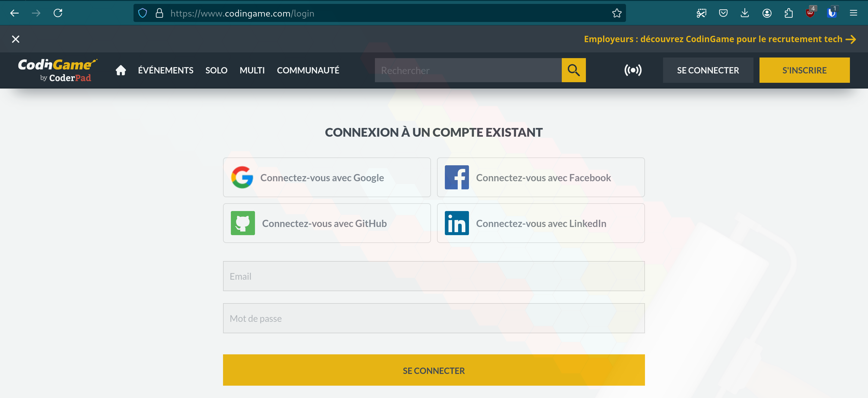This screenshot has width=868, height=398.
Task: Submit the form with the wide yellow SE CONNECTER button
Action: pos(434,370)
